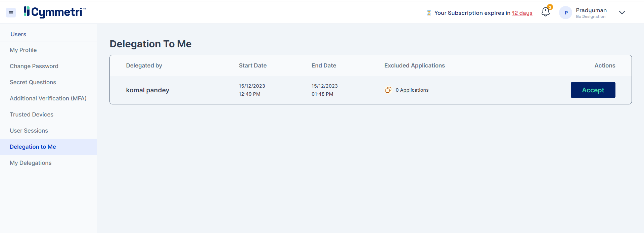
Task: Toggle the hamburger sidebar menu
Action: tap(11, 13)
